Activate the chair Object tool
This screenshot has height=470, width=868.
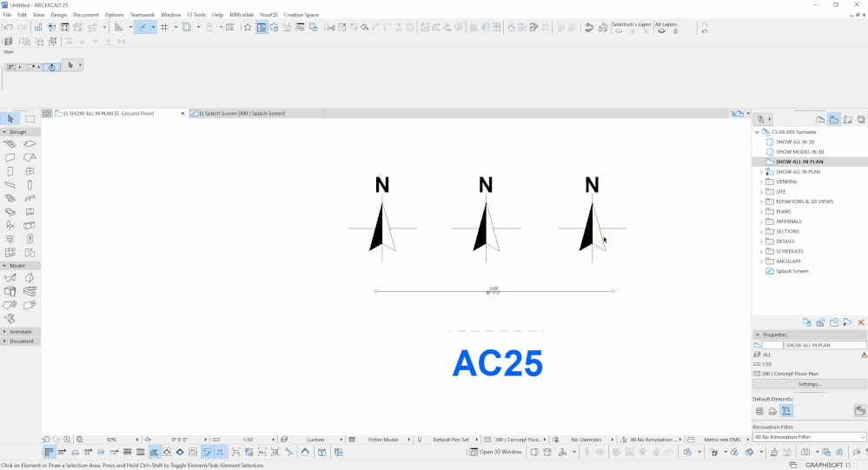point(10,225)
